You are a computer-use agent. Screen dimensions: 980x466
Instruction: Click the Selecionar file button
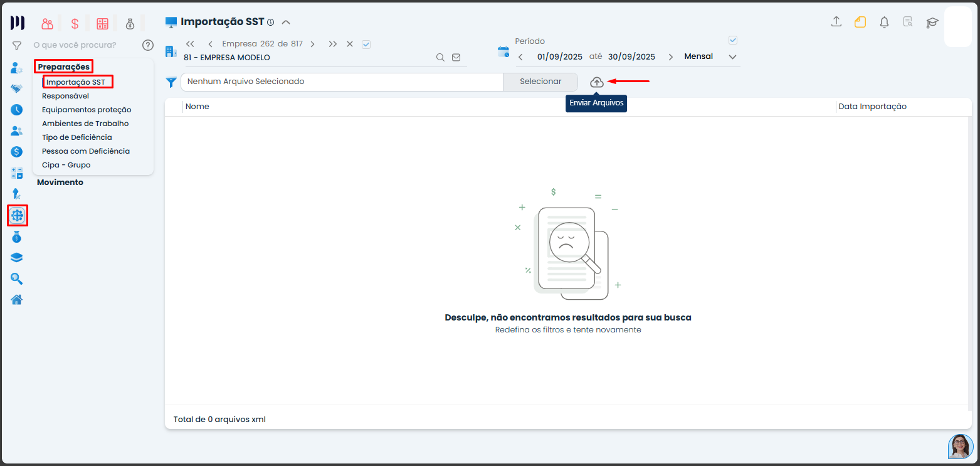point(540,82)
